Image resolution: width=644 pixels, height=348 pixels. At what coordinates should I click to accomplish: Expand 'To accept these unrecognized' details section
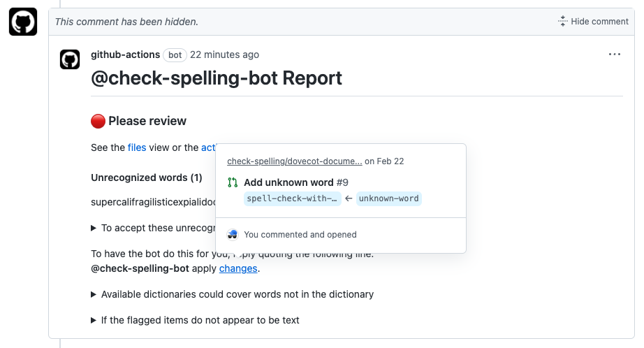pyautogui.click(x=154, y=228)
